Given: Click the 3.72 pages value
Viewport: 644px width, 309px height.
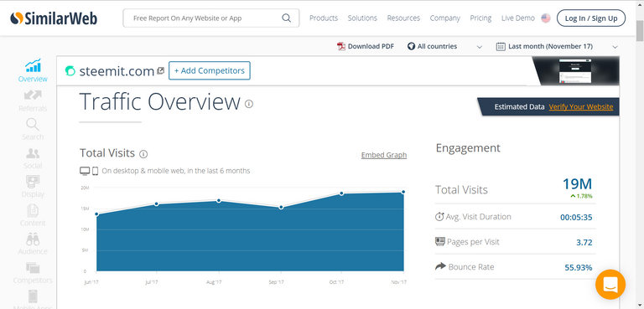Looking at the screenshot, I should pos(584,242).
